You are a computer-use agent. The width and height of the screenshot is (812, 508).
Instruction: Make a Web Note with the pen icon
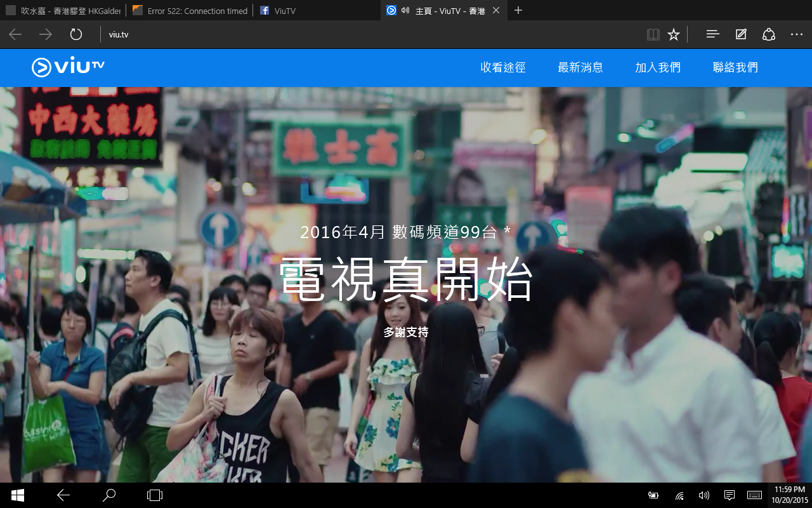click(741, 34)
